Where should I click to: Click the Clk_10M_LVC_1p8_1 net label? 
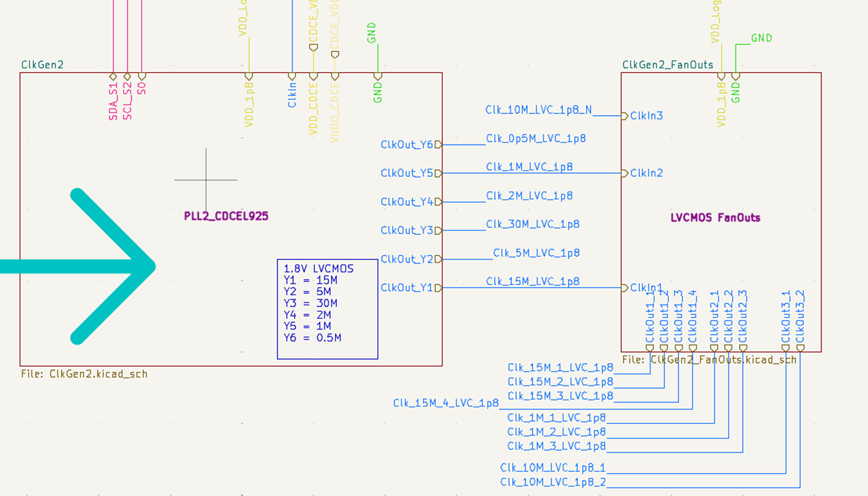point(553,468)
